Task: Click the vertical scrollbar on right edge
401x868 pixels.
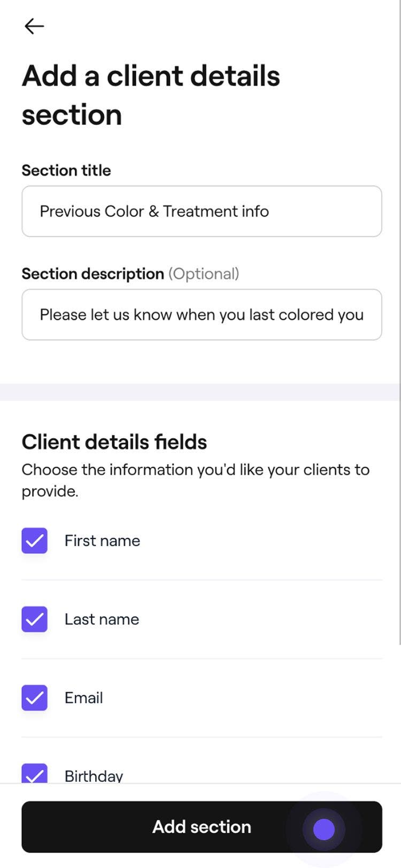Action: 399,321
